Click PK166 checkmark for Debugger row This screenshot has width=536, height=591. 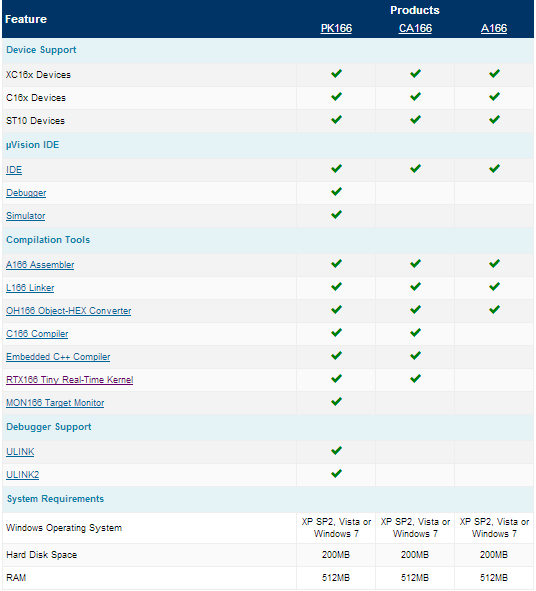coord(337,191)
